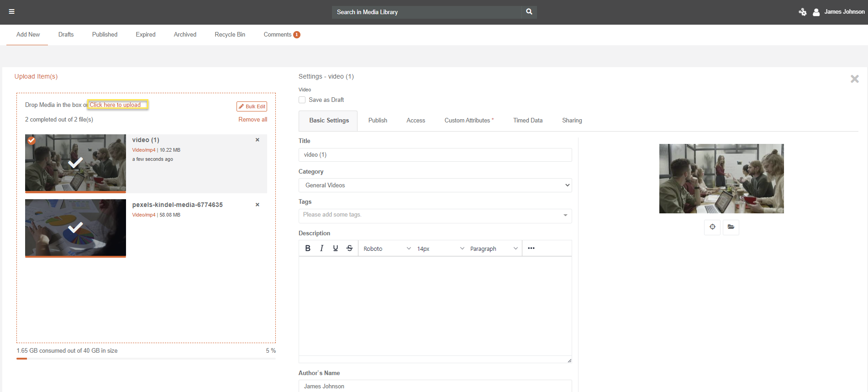Open more editor options ellipsis
This screenshot has height=392, width=868.
point(531,248)
